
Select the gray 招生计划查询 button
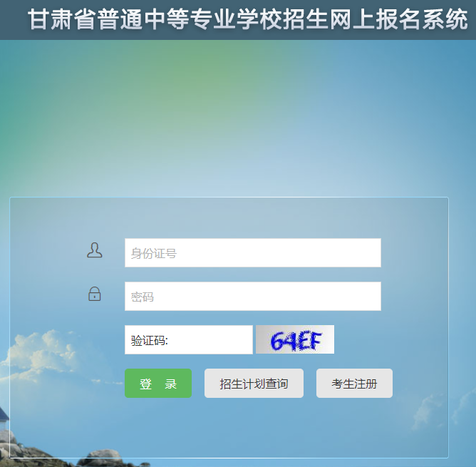tap(254, 384)
